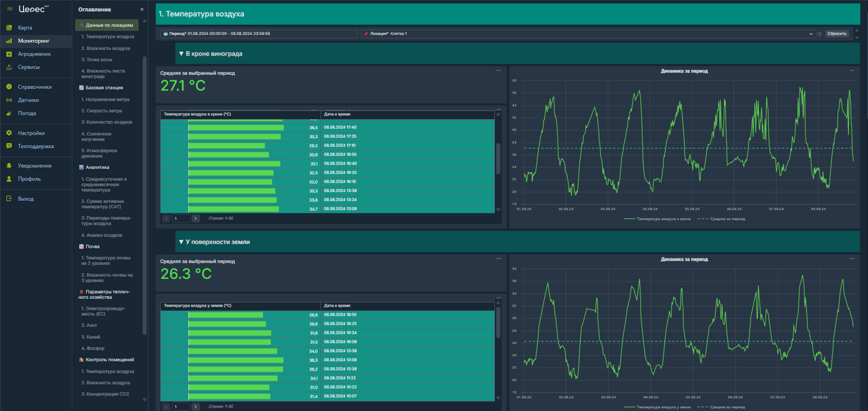Click the Профиль user icon
The image size is (868, 411).
tap(9, 179)
